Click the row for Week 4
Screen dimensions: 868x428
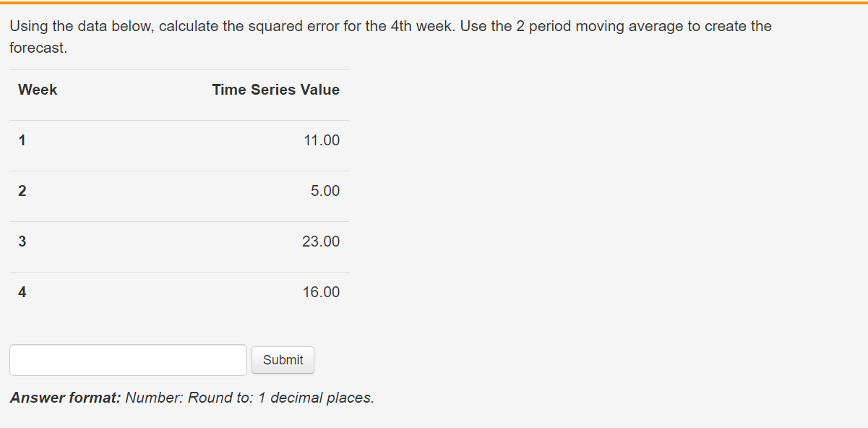click(x=178, y=292)
